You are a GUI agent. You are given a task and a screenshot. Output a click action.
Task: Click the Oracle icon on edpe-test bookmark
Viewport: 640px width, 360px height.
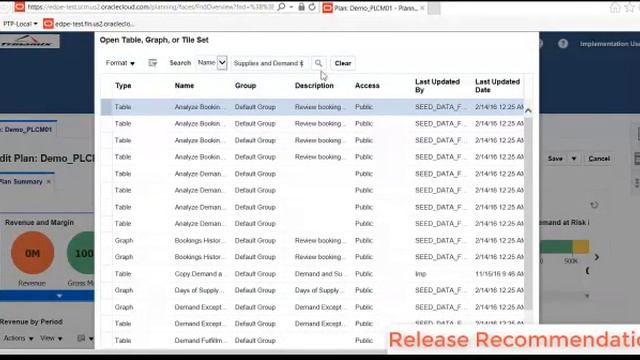pos(48,24)
